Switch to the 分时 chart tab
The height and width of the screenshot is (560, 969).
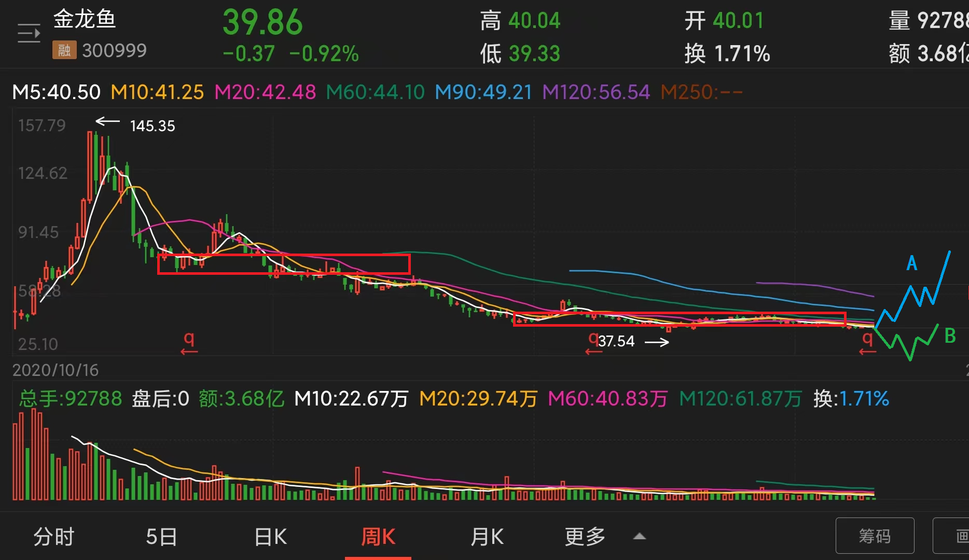(x=54, y=537)
